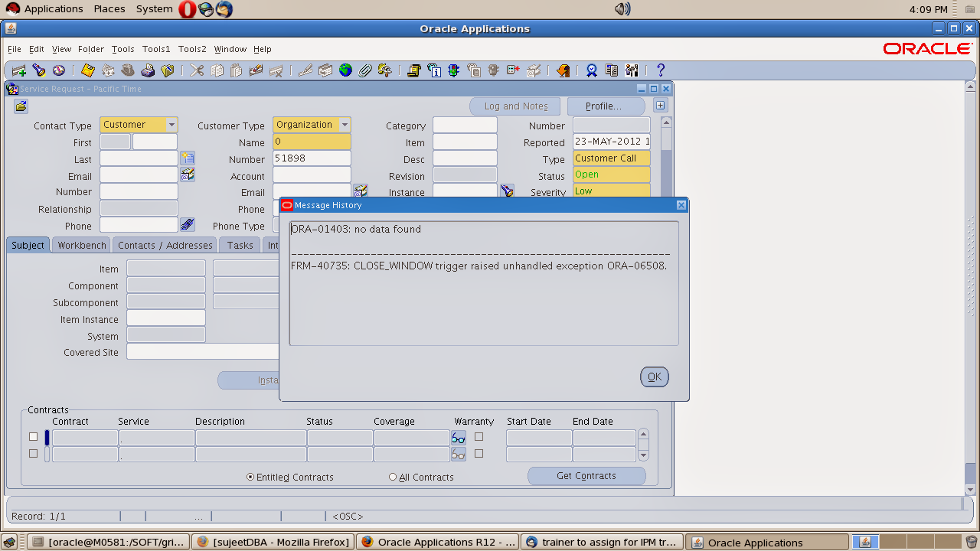Click the Folder Tools toolbar icon

(x=385, y=70)
